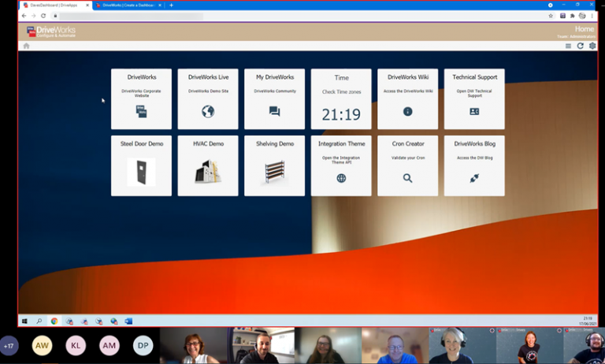The height and width of the screenshot is (364, 605).
Task: Click the 21:19 clock on the Time tile
Action: pos(341,114)
